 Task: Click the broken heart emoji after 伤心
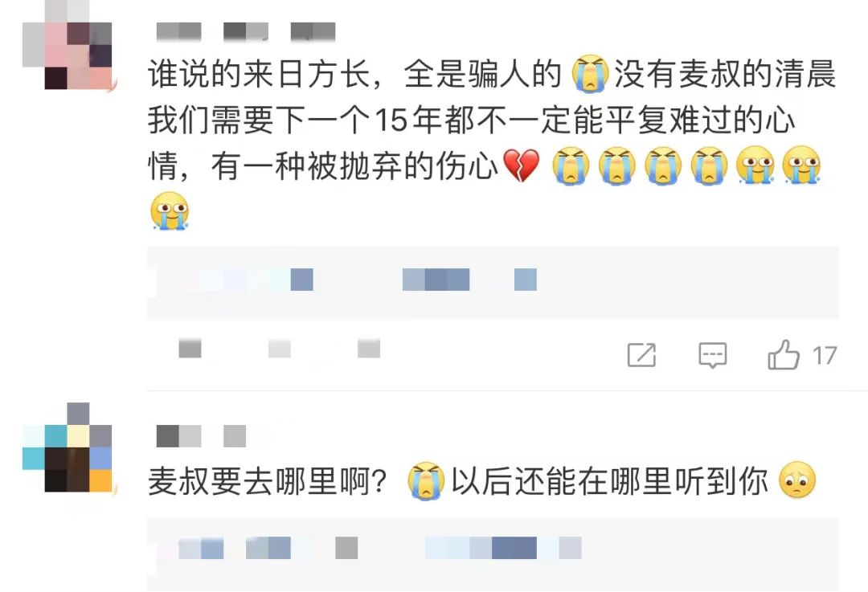point(521,165)
